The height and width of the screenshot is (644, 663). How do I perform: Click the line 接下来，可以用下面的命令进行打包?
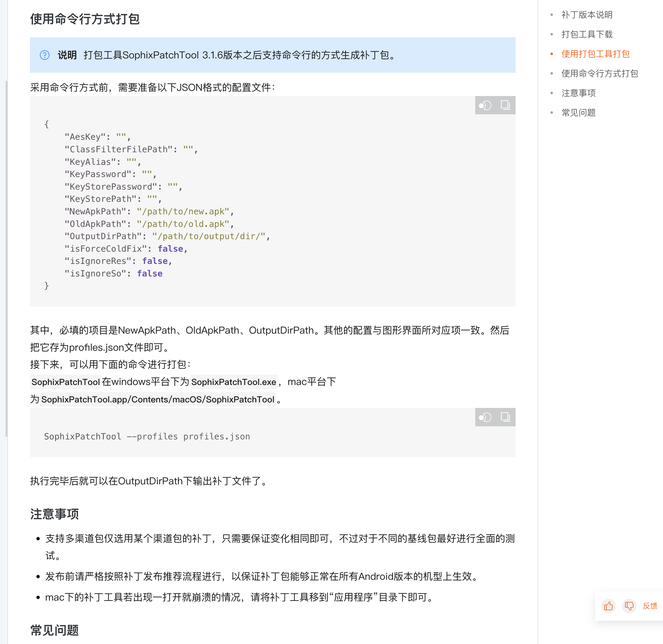[x=111, y=365]
